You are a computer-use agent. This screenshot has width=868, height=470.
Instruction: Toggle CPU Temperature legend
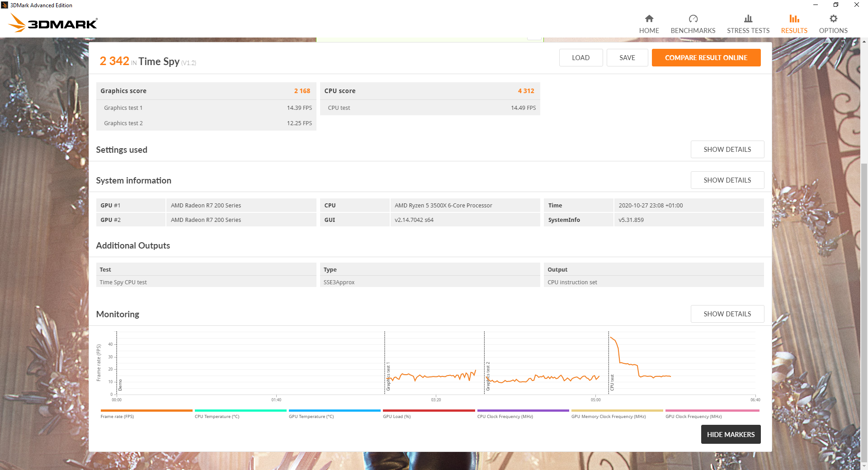240,414
